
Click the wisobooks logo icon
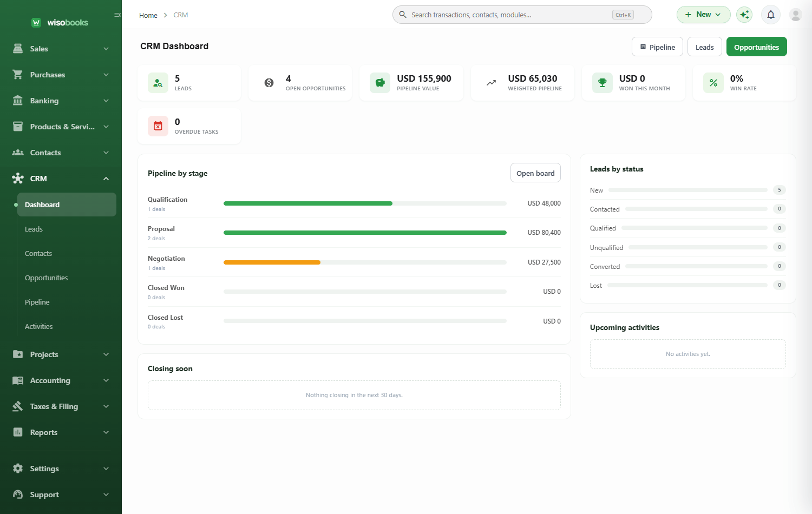click(x=36, y=22)
